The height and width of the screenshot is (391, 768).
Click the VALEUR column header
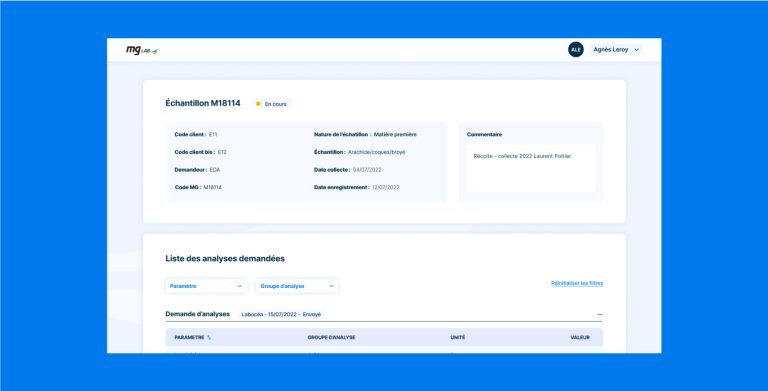point(580,338)
